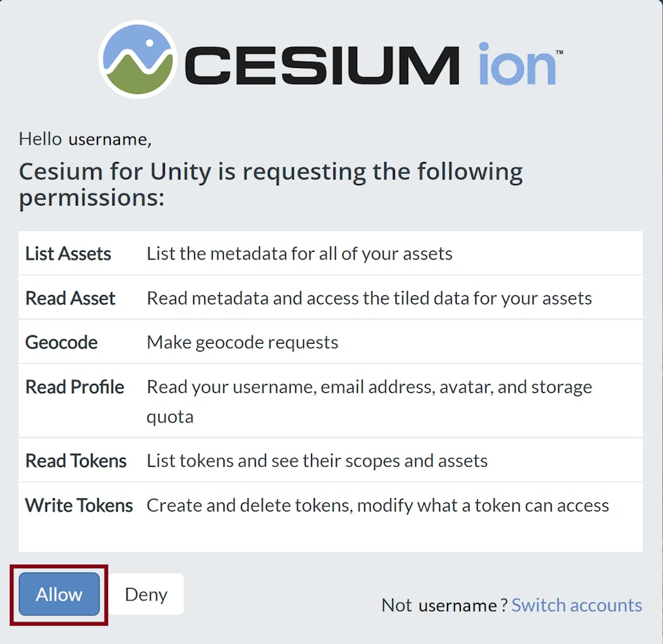Click the permissions request heading
This screenshot has width=663, height=644.
pos(270,184)
